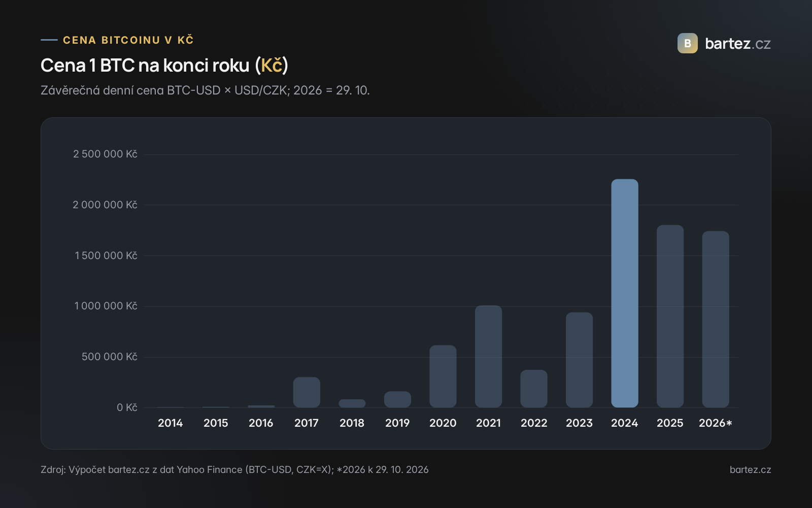Click the y-axis label 2 000 000 Kč
Viewport: 812px width, 508px height.
pos(105,205)
